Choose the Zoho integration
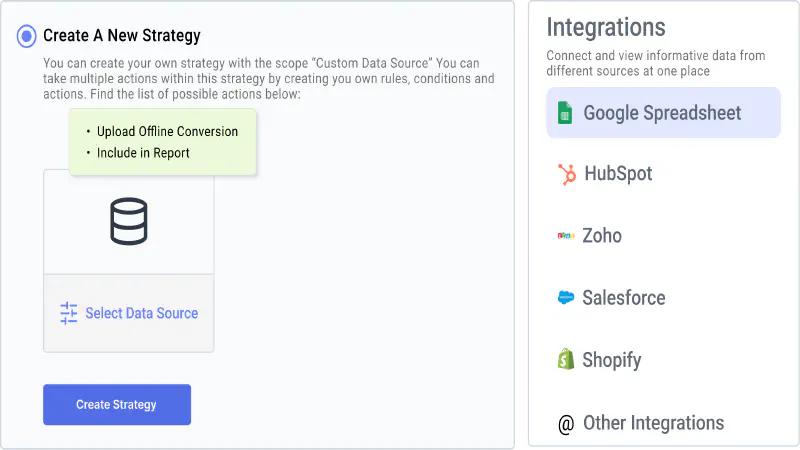 point(663,236)
